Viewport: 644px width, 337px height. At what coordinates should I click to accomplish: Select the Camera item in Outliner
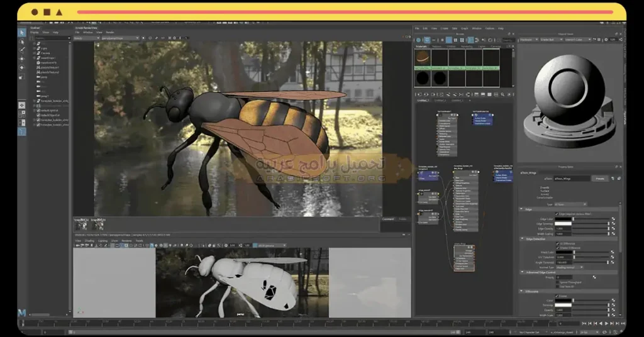tap(45, 53)
